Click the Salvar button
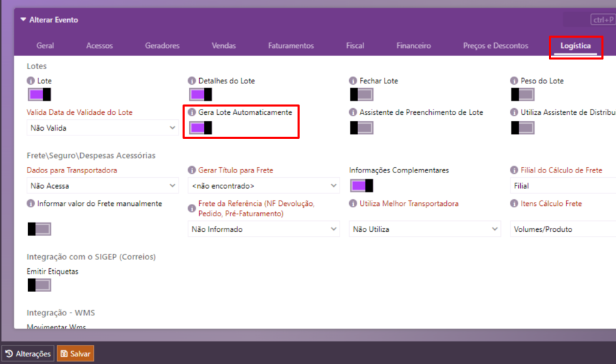This screenshot has height=364, width=616. pyautogui.click(x=75, y=354)
